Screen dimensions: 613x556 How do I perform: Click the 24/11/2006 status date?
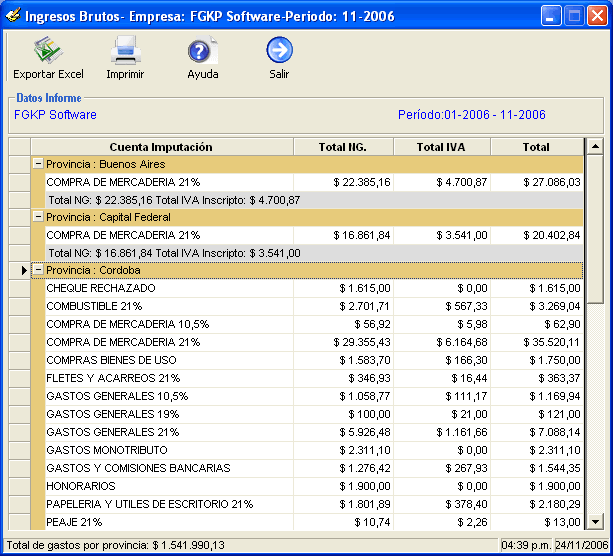[582, 545]
